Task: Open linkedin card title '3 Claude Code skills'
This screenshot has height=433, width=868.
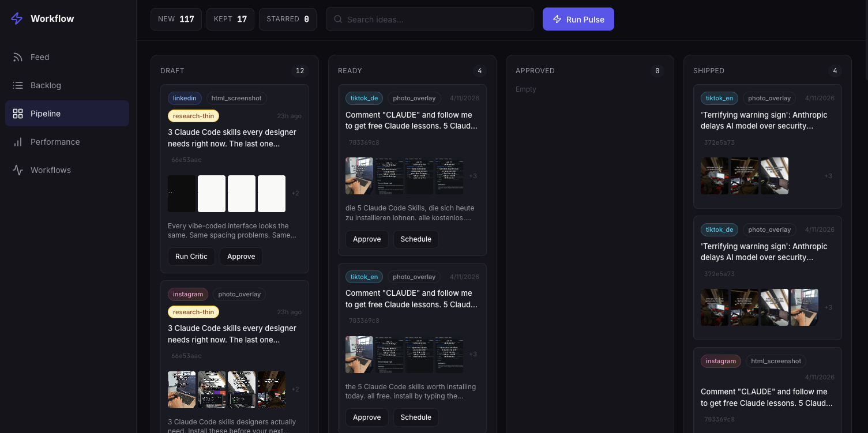Action: point(232,138)
